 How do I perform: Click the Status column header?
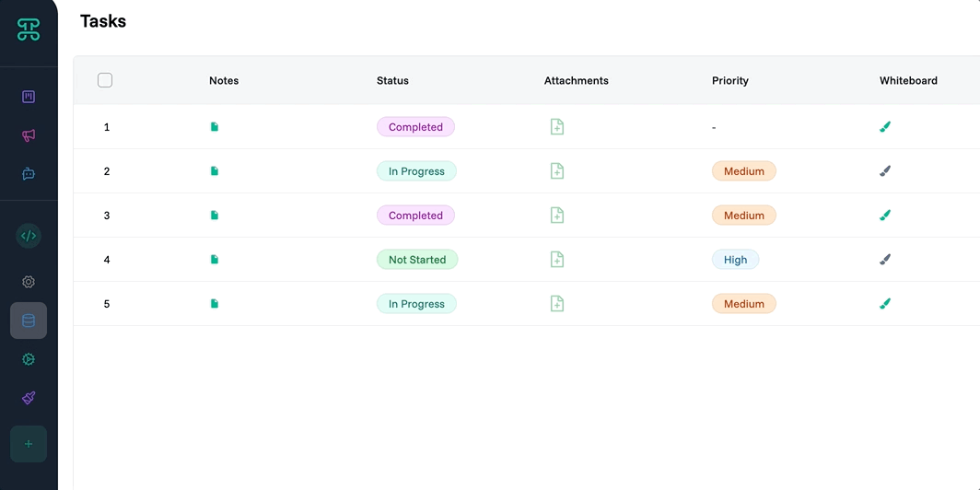pyautogui.click(x=392, y=81)
